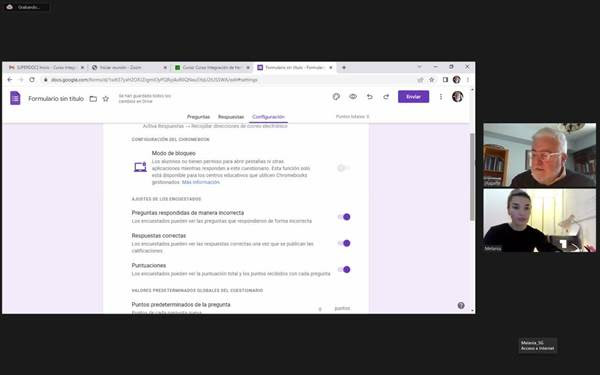
Task: Star the form Formulario sin título
Action: (106, 99)
